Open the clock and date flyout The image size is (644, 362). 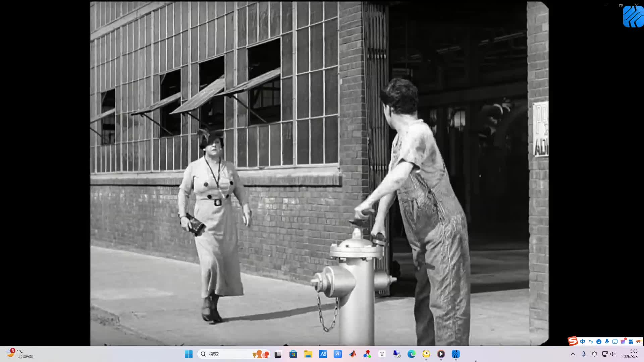[629, 354]
